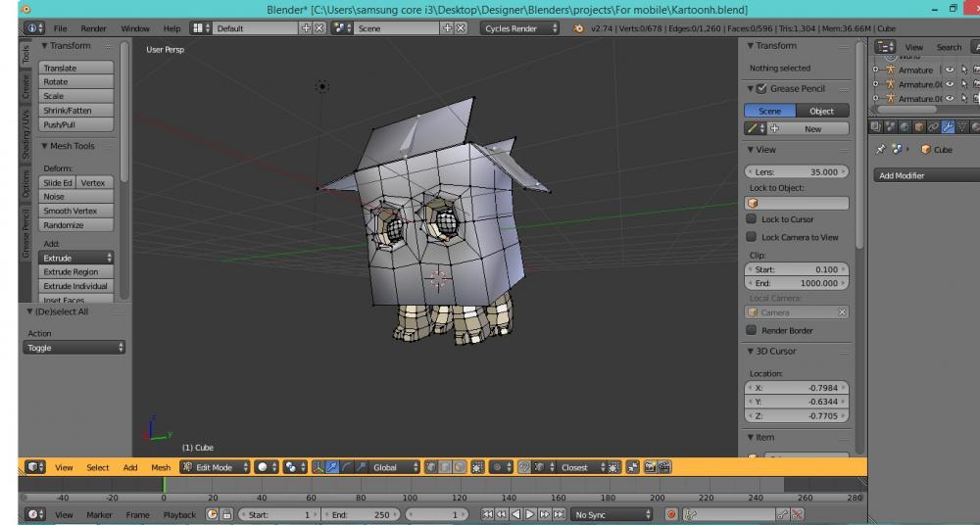Uncheck the Grease Pencil checkbox
This screenshot has width=980, height=525.
[761, 89]
